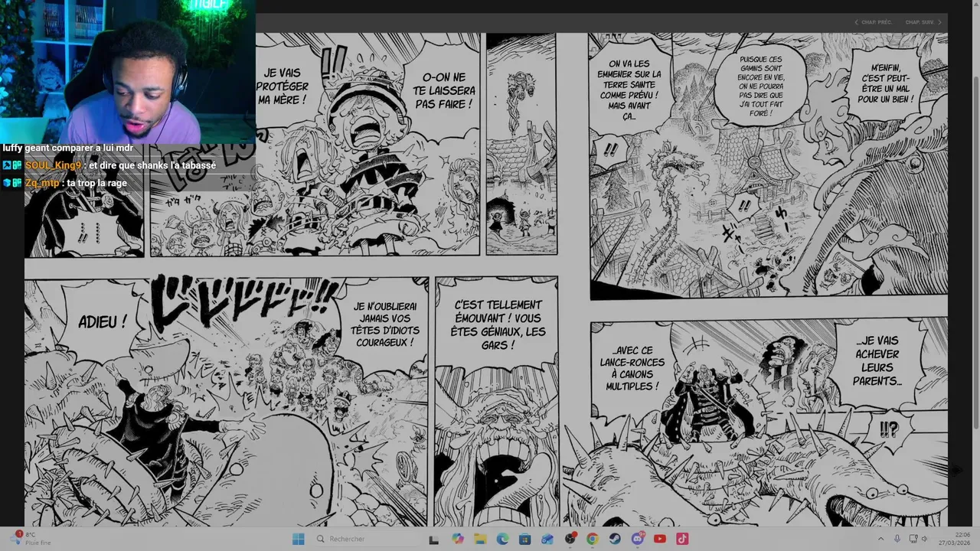Click 'ON VA LES EMMENER SUR LA TERRE SAINTE' bubble
The width and height of the screenshot is (980, 551).
pyautogui.click(x=629, y=90)
